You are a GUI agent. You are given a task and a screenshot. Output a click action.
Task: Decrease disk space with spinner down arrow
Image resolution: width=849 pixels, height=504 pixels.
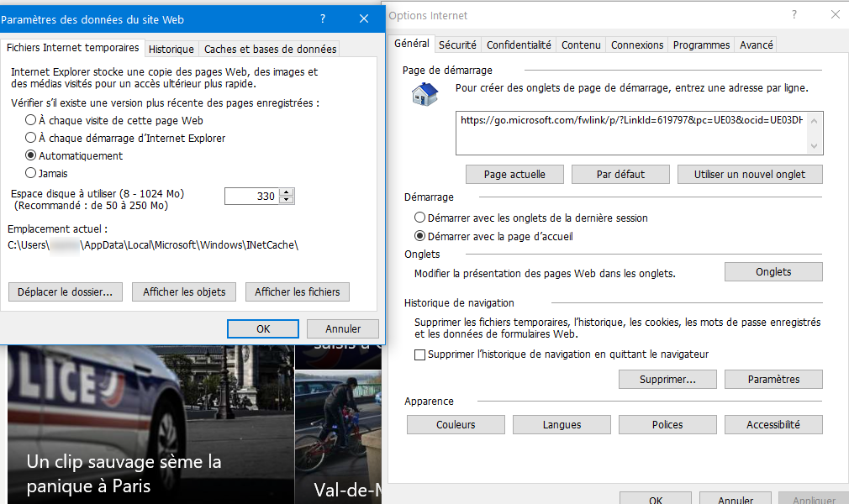pyautogui.click(x=287, y=200)
